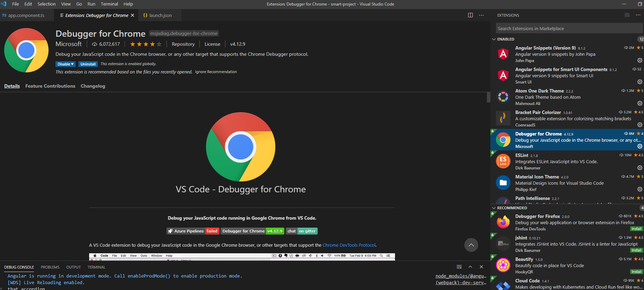Open the File menu
Image resolution: width=644 pixels, height=290 pixels.
coord(16,4)
